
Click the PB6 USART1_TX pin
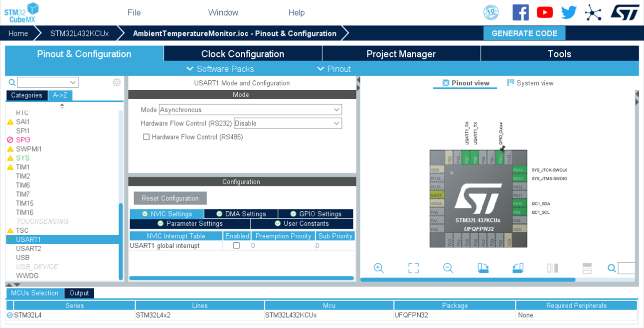tap(475, 158)
